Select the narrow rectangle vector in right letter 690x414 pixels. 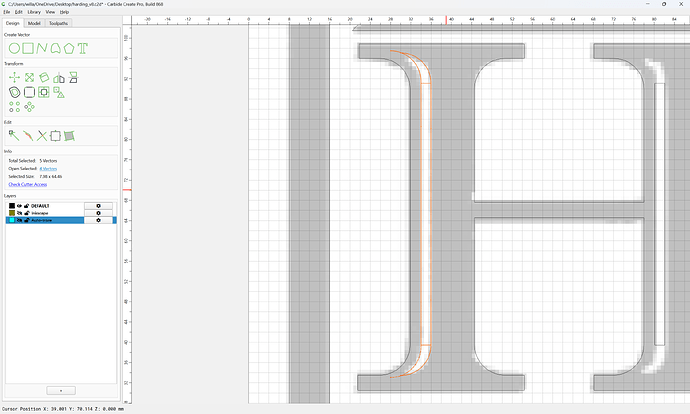coord(660,214)
